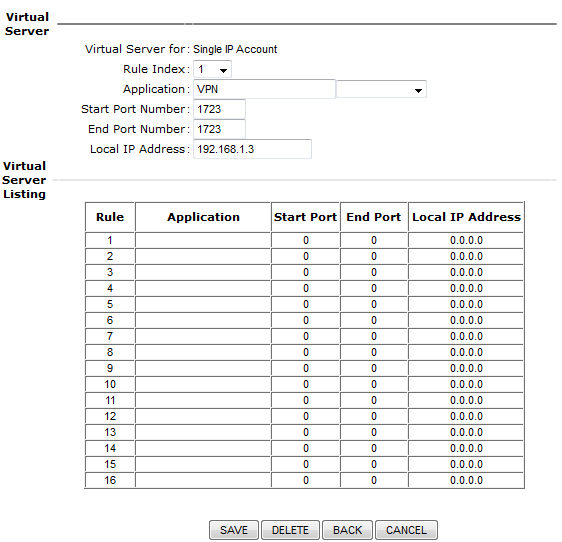Screen dimensions: 562x542
Task: Click the Single IP Account text
Action: (235, 49)
